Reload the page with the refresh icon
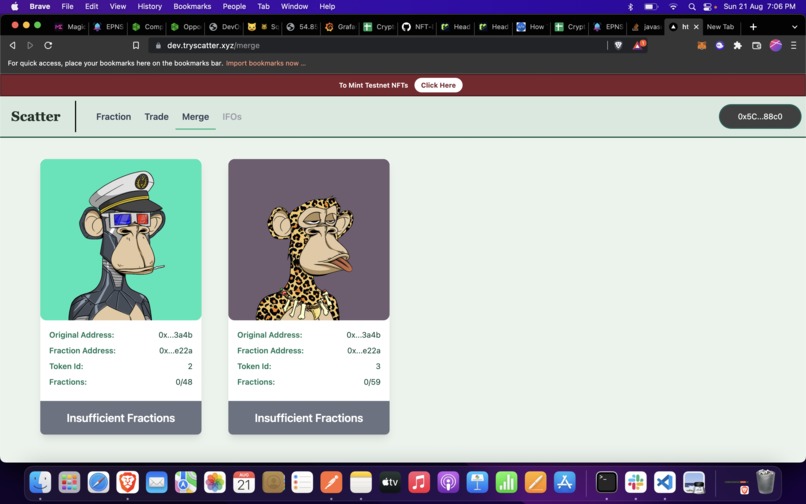Viewport: 806px width, 504px height. click(x=48, y=45)
